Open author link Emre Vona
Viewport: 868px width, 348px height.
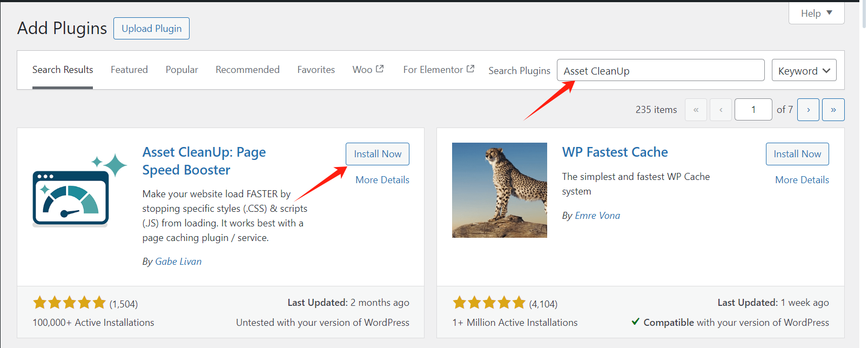[x=597, y=216]
